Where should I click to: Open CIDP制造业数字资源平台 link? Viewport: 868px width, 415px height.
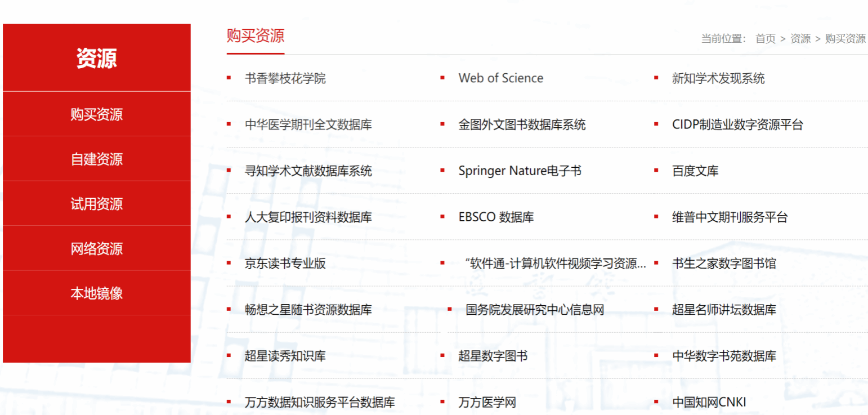(737, 124)
